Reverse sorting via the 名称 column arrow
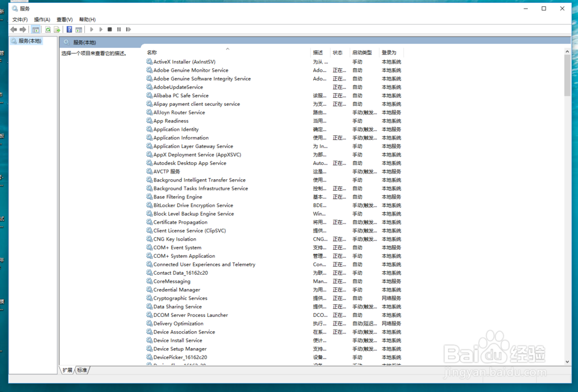Screen dimensions: 578x392 click(x=228, y=49)
